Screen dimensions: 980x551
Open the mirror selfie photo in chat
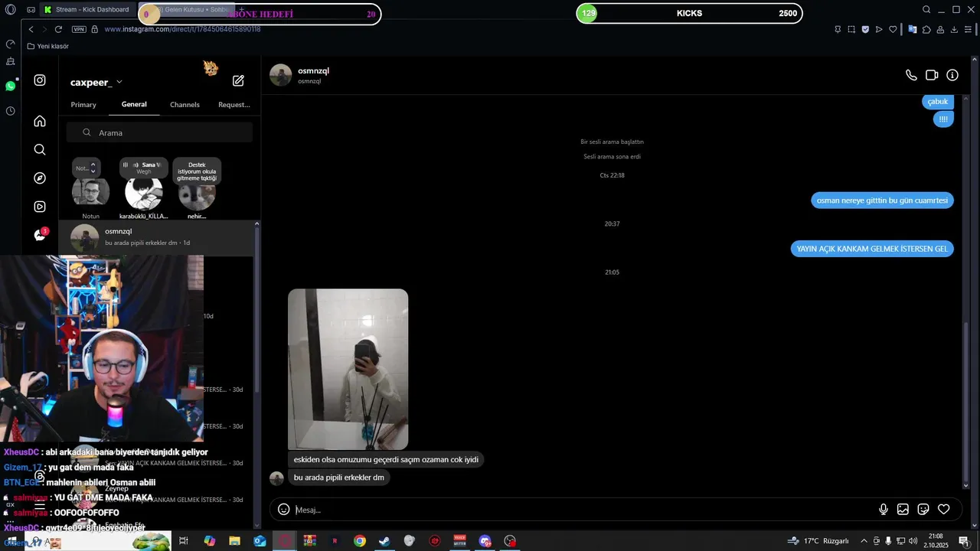point(348,369)
